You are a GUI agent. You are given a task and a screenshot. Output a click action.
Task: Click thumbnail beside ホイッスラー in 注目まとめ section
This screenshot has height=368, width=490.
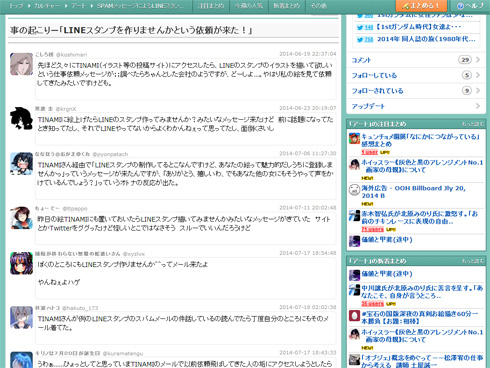pos(354,164)
